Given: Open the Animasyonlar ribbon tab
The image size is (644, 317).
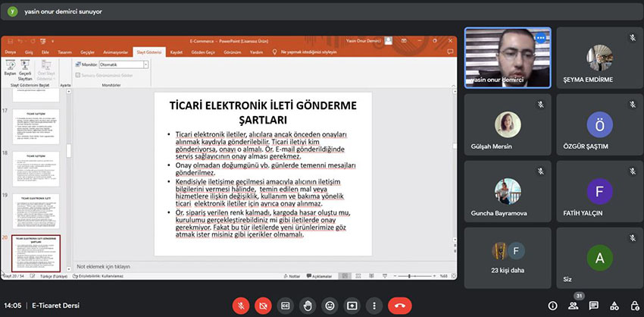Looking at the screenshot, I should pyautogui.click(x=115, y=52).
